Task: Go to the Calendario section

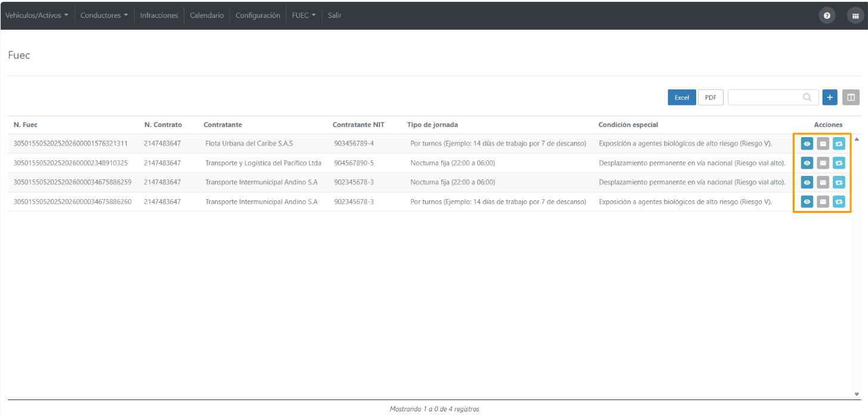Action: pos(207,16)
